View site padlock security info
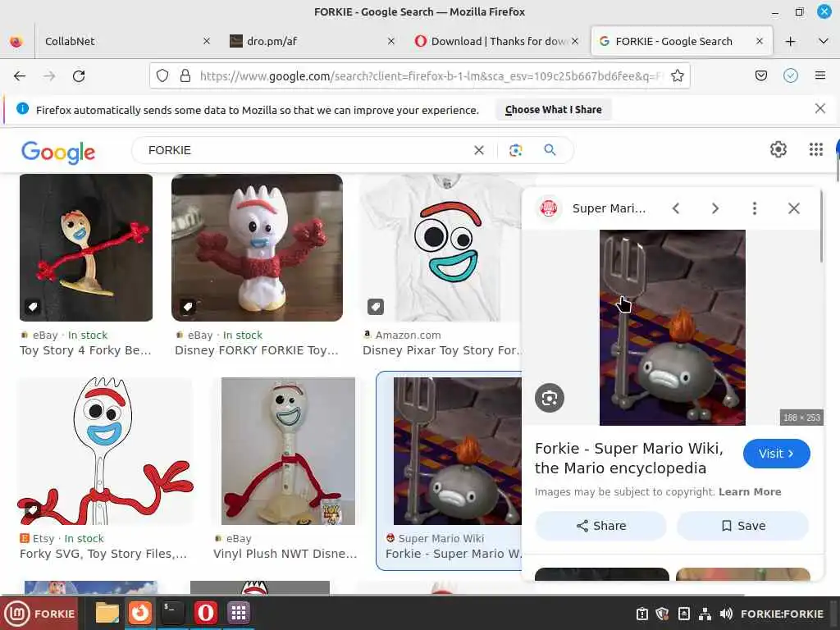840x630 pixels. coord(185,76)
